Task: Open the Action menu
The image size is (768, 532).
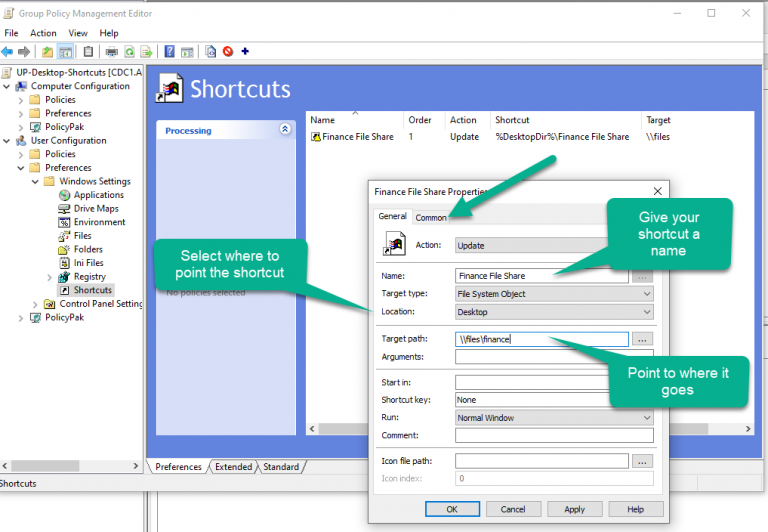Action: (x=43, y=33)
